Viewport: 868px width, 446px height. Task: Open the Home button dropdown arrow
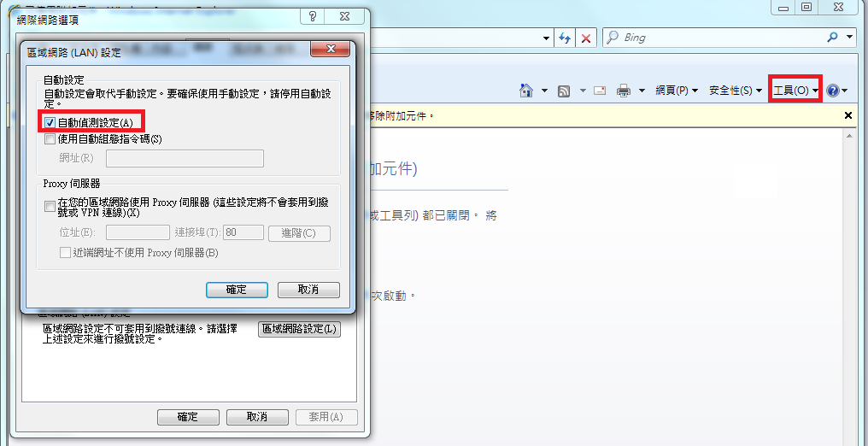click(544, 91)
